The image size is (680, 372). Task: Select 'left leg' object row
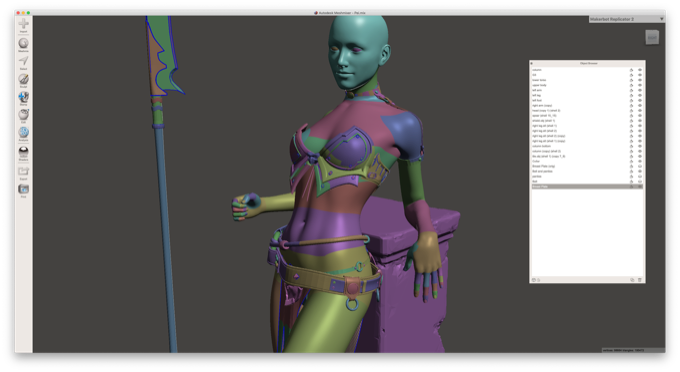point(587,95)
